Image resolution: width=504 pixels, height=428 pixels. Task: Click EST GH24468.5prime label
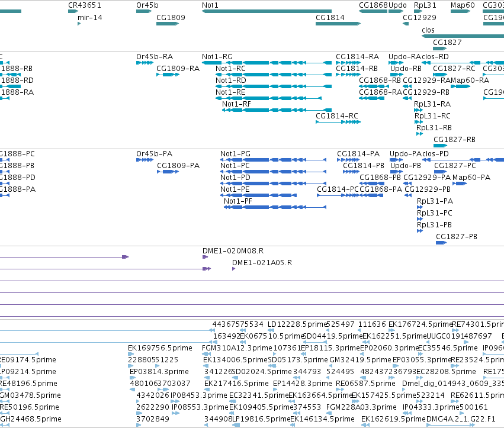[x=31, y=419]
